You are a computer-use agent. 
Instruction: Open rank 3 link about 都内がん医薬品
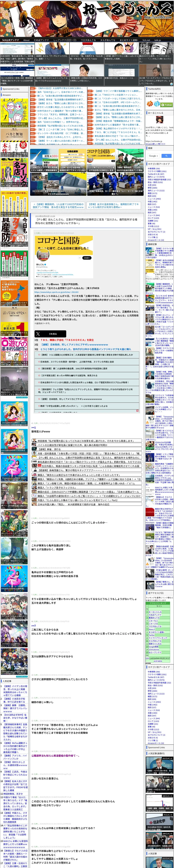point(86,349)
